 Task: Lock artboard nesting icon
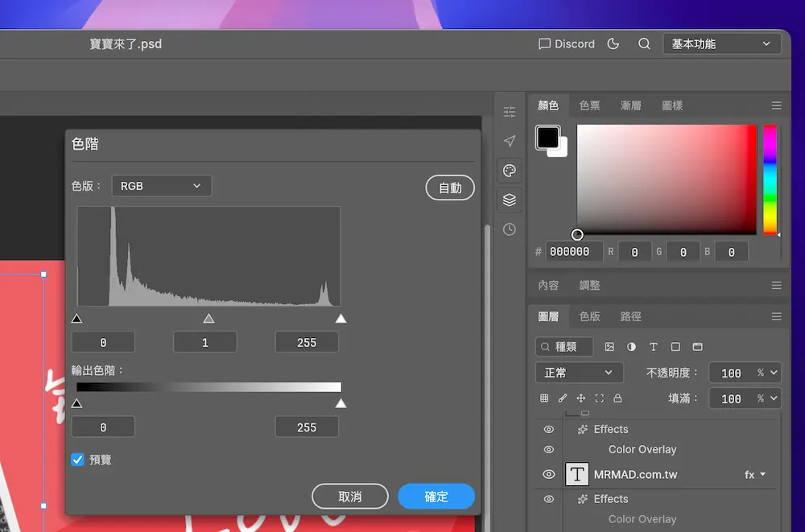pyautogui.click(x=599, y=398)
